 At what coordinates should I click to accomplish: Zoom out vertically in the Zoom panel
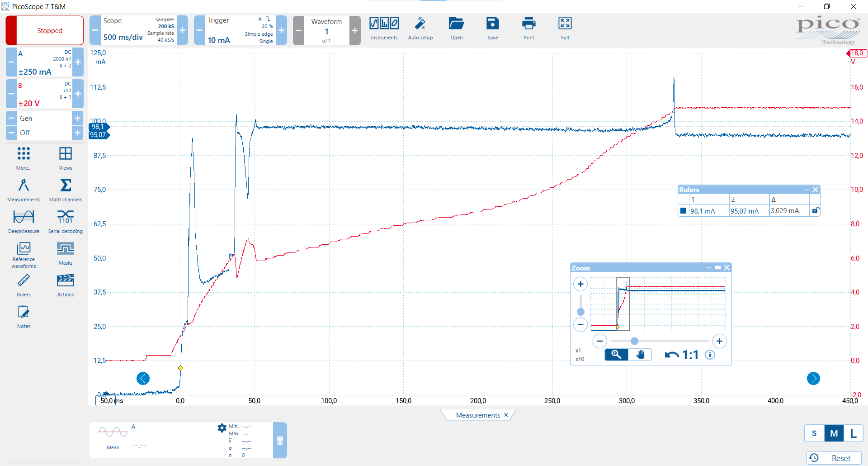[x=580, y=324]
